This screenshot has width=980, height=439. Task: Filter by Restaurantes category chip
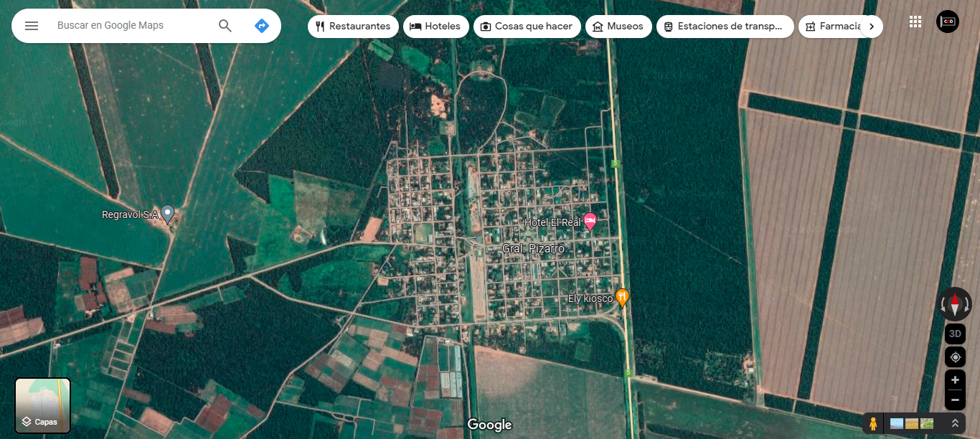pyautogui.click(x=353, y=27)
